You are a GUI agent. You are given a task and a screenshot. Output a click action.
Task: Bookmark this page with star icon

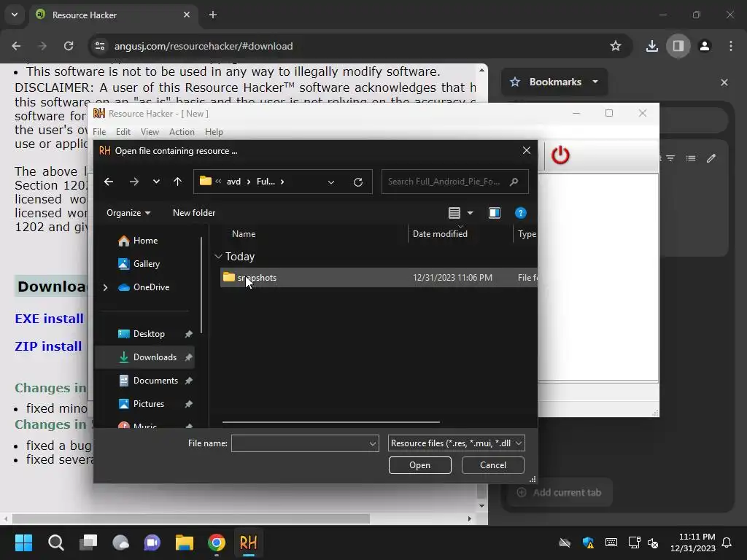click(616, 46)
